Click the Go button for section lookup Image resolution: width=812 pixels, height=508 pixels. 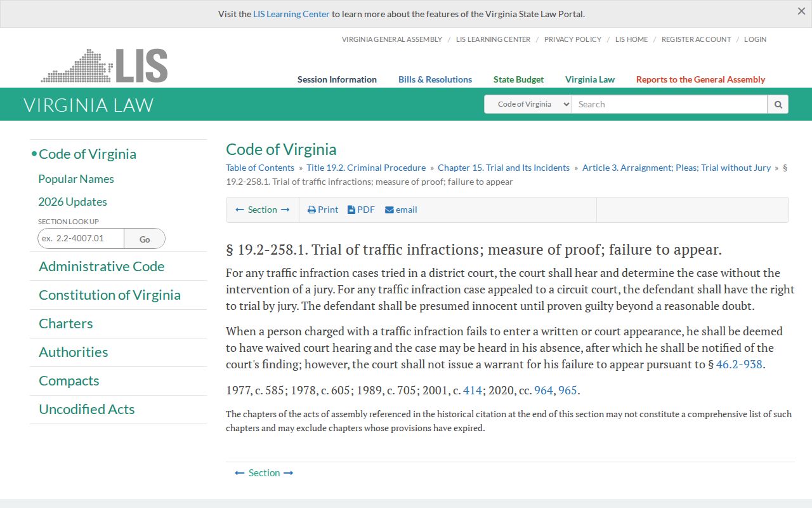coord(145,239)
